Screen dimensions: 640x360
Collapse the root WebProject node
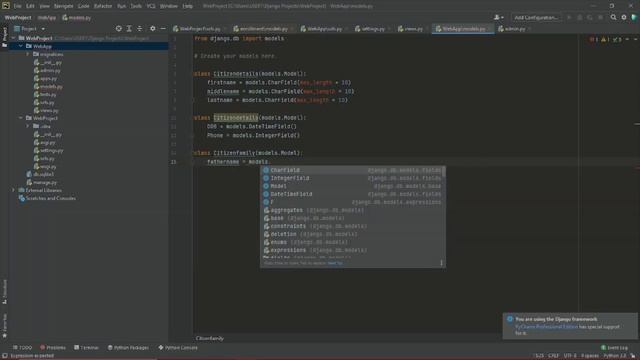tap(13, 38)
